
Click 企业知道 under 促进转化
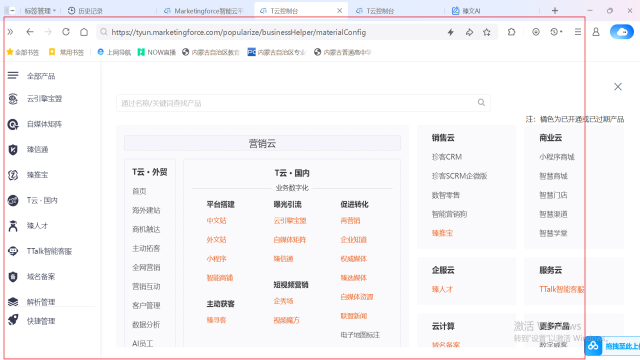353,240
